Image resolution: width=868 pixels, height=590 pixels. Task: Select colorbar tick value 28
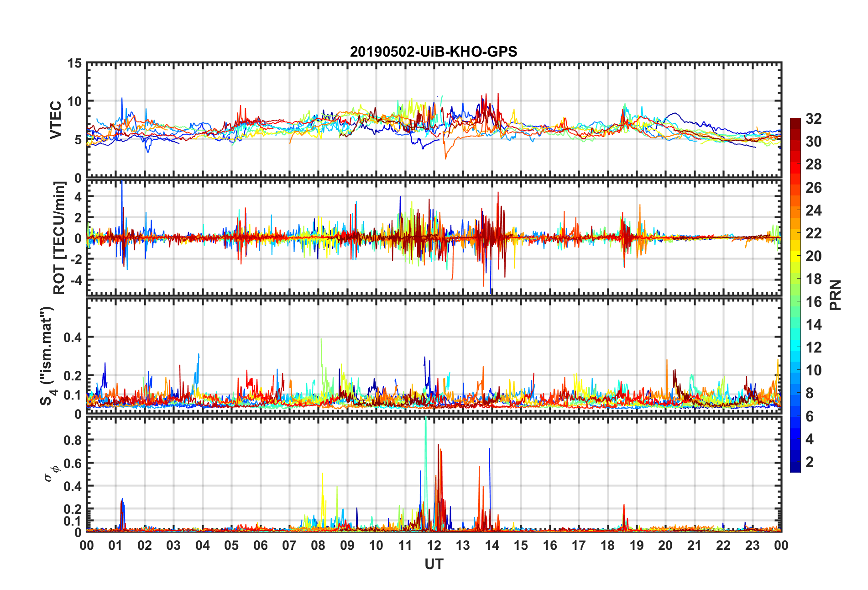[814, 164]
